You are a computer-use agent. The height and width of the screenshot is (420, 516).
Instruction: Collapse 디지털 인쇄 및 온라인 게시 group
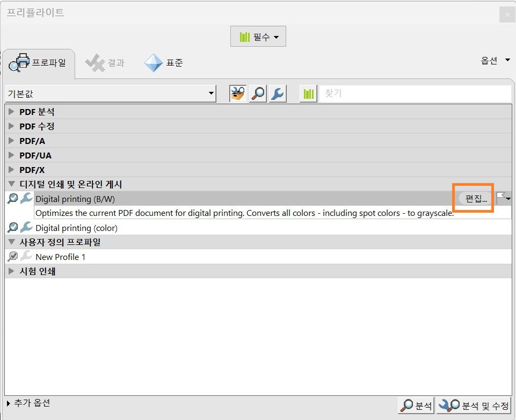coord(11,184)
